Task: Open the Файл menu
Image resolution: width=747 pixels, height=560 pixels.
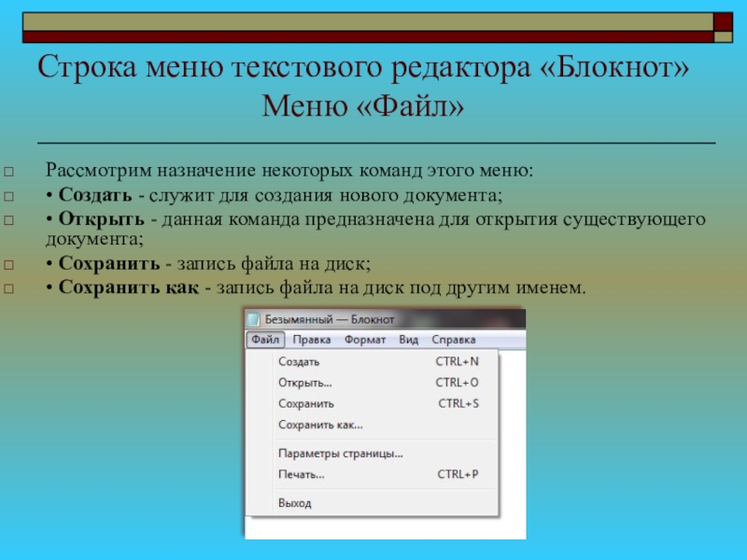Action: (x=265, y=340)
